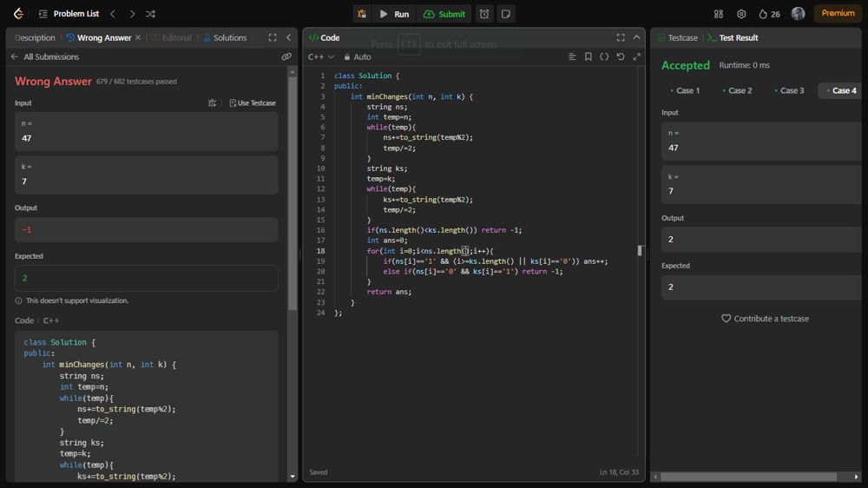Click the Ln 18, Col 33 status
The height and width of the screenshot is (488, 868).
click(x=619, y=472)
